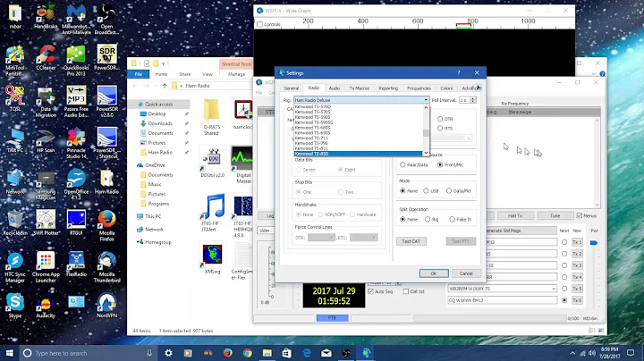This screenshot has width=644, height=361.
Task: Switch to the Audio settings tab
Action: (335, 88)
